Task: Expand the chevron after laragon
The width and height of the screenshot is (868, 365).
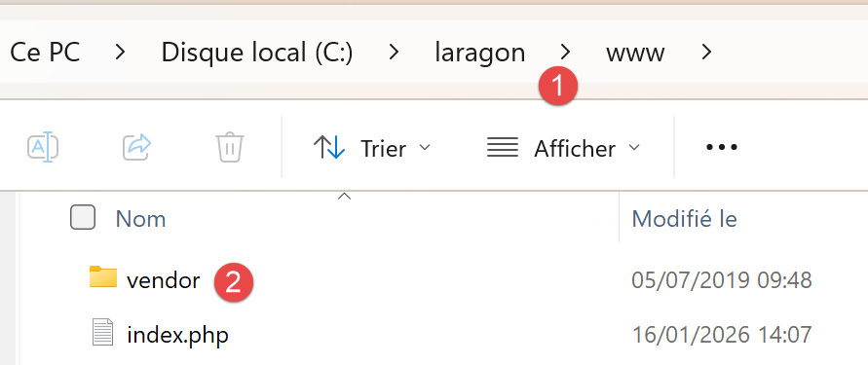Action: click(565, 53)
